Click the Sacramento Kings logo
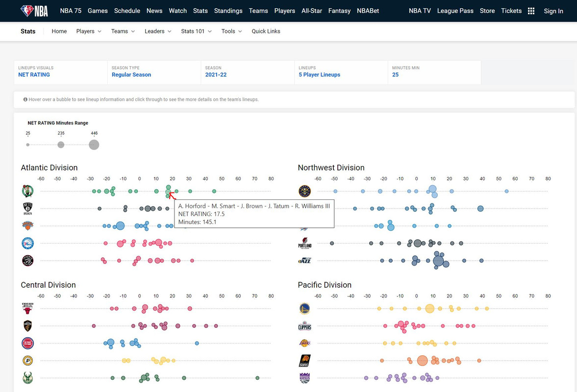Image resolution: width=577 pixels, height=392 pixels. (305, 378)
